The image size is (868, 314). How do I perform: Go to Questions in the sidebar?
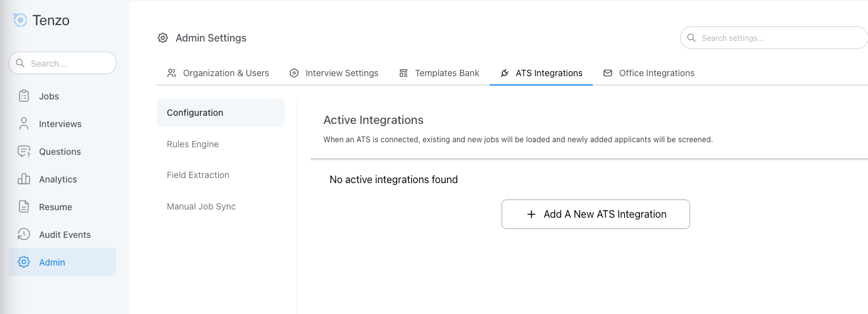coord(63,152)
